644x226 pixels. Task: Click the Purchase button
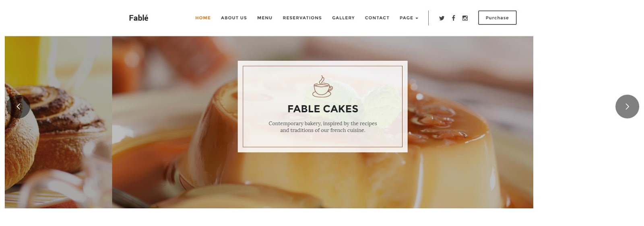497,18
